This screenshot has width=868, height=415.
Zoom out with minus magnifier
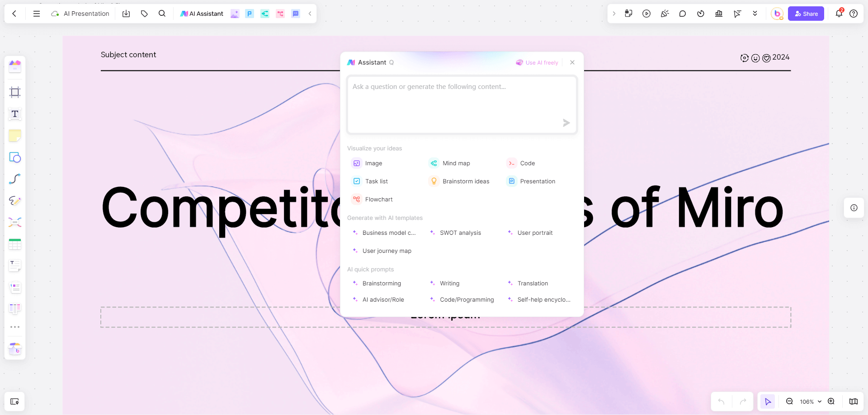[x=789, y=401]
